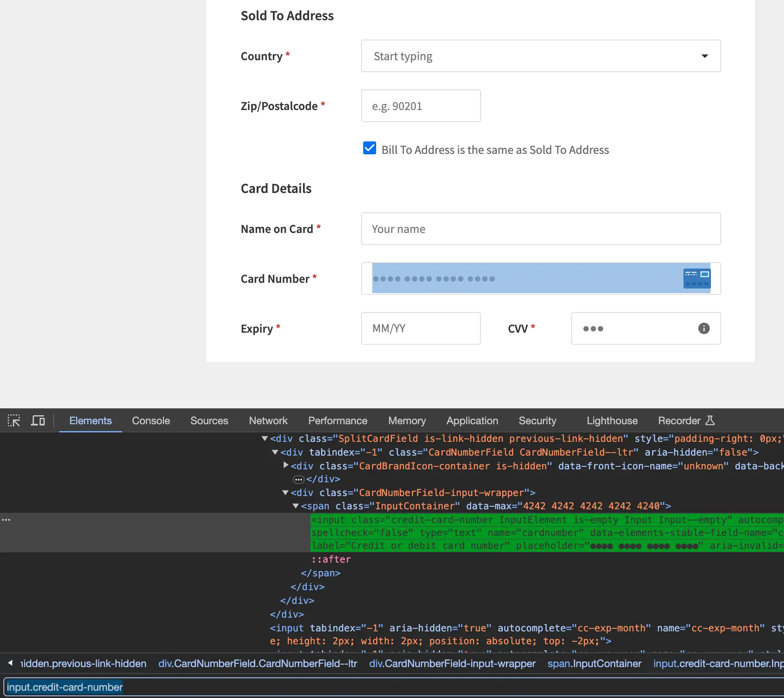Viewport: 784px width, 698px height.
Task: Click the Recorder flask icon
Action: 710,420
